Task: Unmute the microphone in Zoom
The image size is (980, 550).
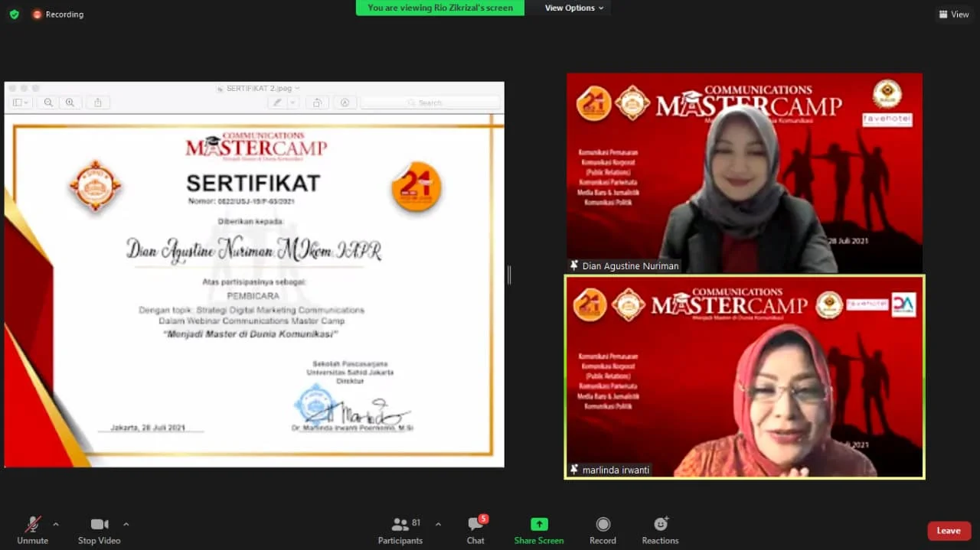Action: [x=32, y=530]
